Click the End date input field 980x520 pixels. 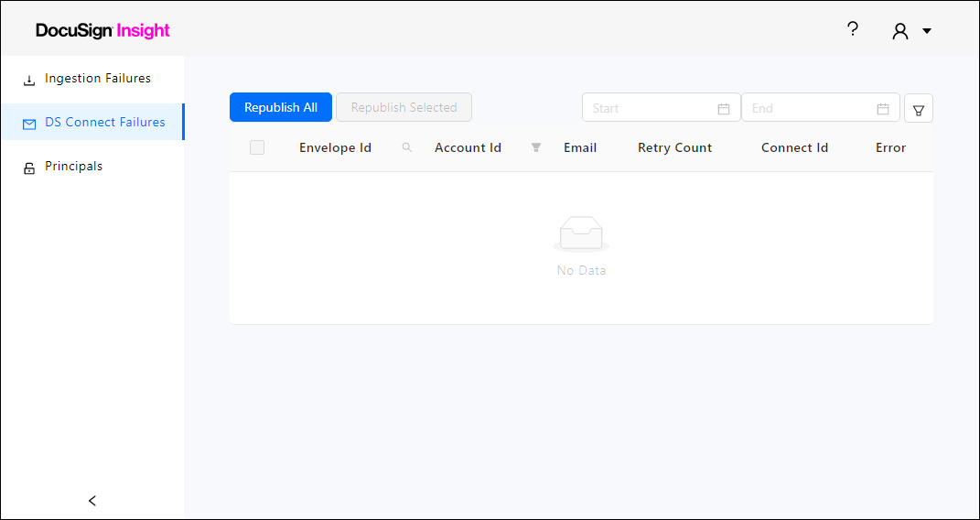click(x=811, y=108)
